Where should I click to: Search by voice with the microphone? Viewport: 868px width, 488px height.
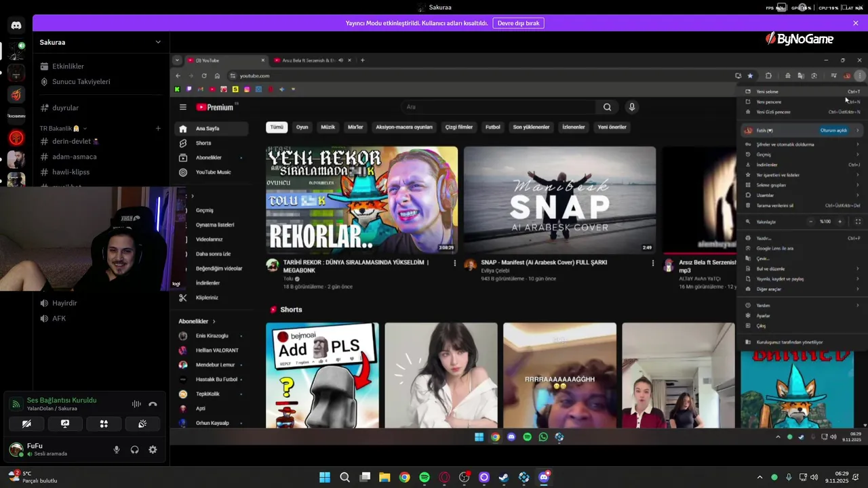[x=631, y=107]
